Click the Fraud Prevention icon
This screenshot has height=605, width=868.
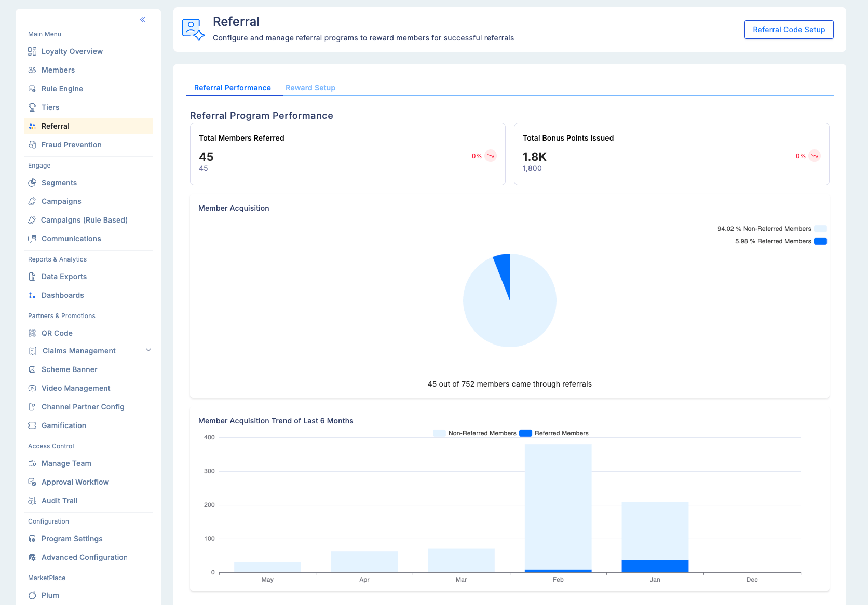point(32,145)
